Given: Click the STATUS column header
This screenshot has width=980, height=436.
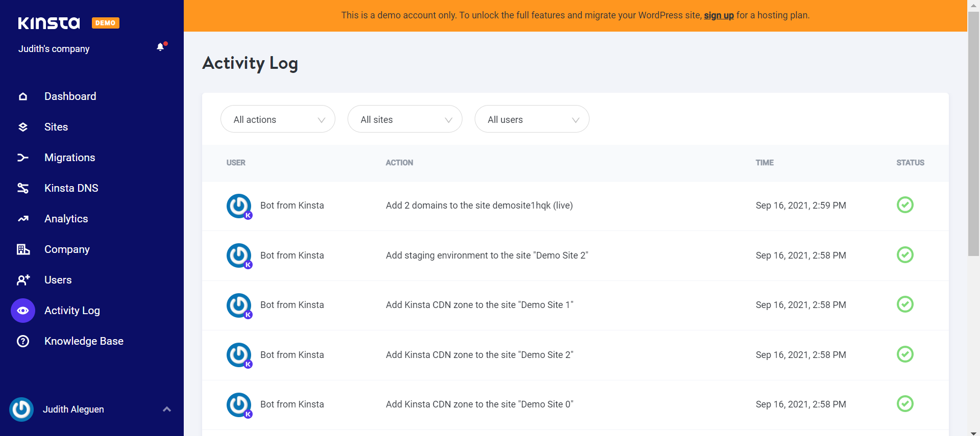Looking at the screenshot, I should click(x=910, y=163).
